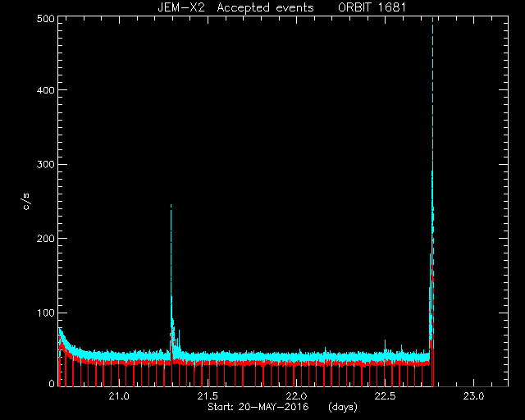
Task: Click the 300 y-axis tick label
Action: pyautogui.click(x=45, y=164)
